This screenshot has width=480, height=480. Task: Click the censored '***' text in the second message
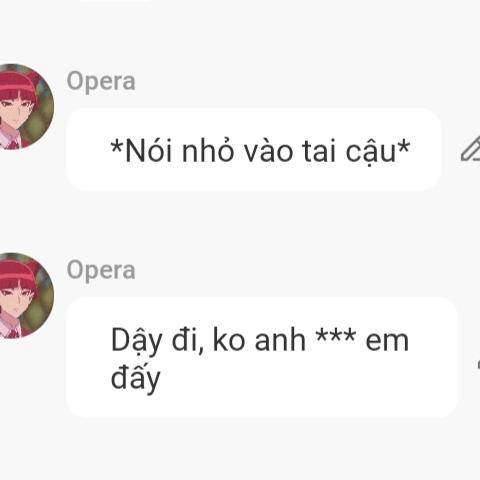[x=336, y=335]
